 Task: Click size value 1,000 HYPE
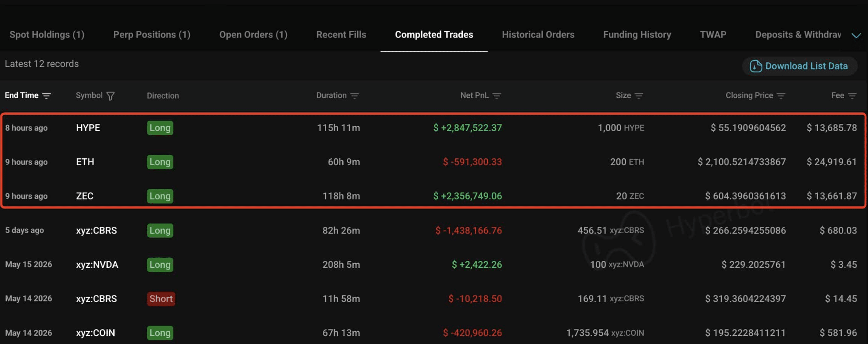[621, 128]
